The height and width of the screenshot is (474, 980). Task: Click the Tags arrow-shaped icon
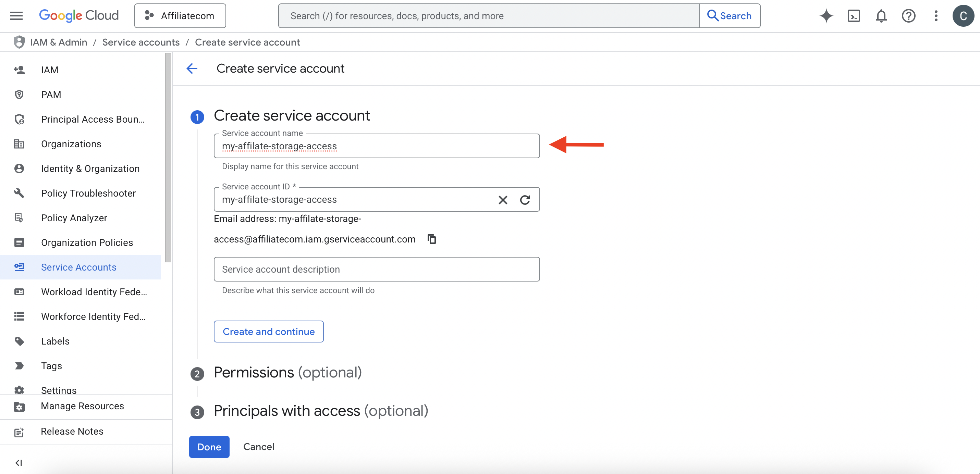point(19,366)
